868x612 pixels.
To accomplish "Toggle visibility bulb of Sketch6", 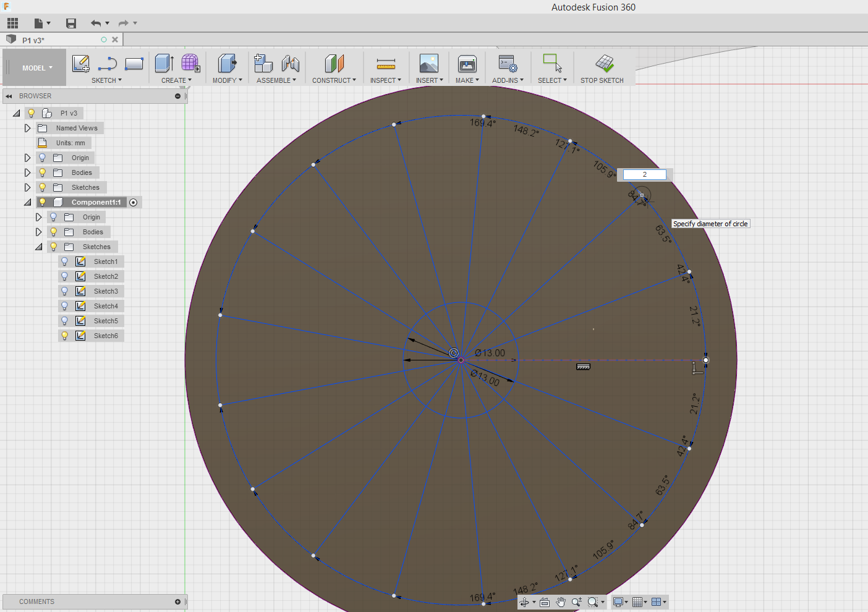I will coord(65,336).
